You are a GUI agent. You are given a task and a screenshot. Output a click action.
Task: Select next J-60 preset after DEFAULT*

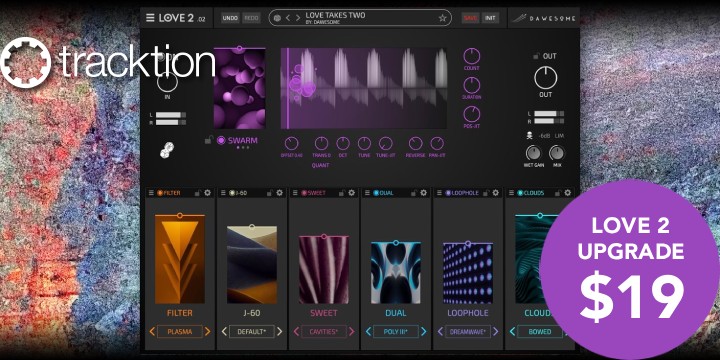click(x=280, y=332)
